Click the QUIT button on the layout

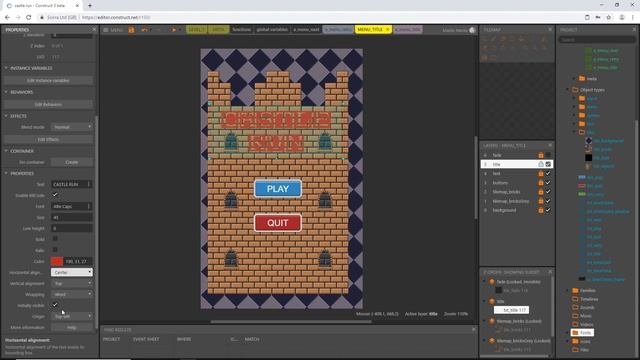click(278, 223)
